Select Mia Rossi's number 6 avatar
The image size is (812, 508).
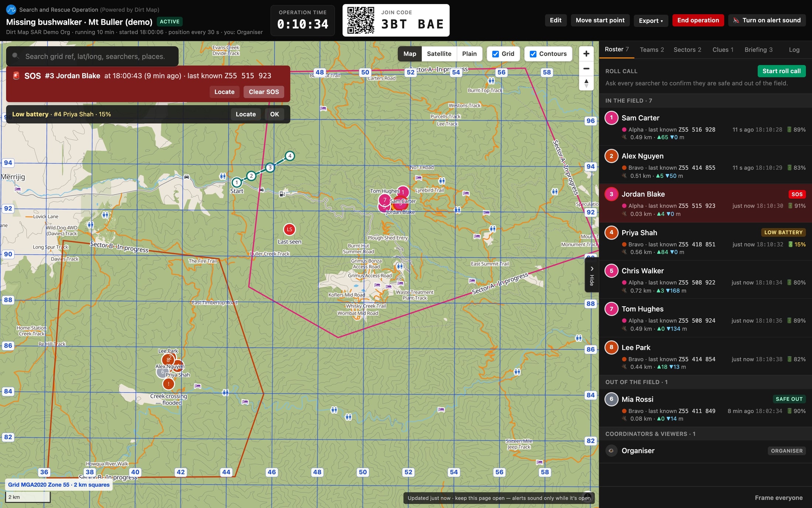(611, 399)
